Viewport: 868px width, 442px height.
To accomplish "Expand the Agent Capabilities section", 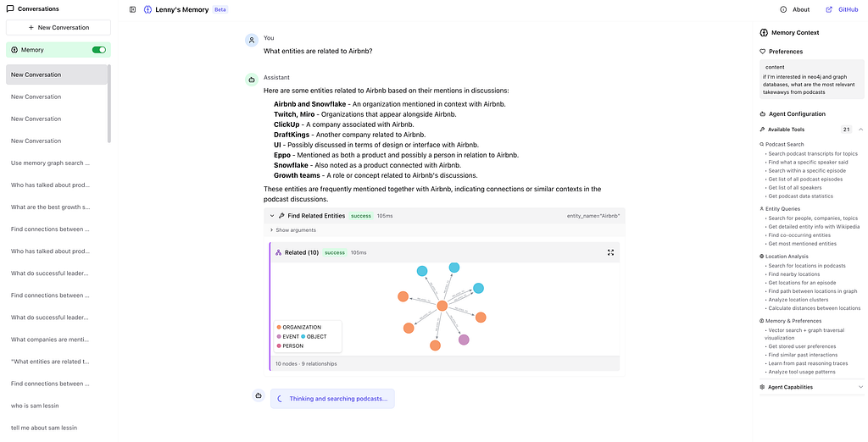I will [x=860, y=387].
